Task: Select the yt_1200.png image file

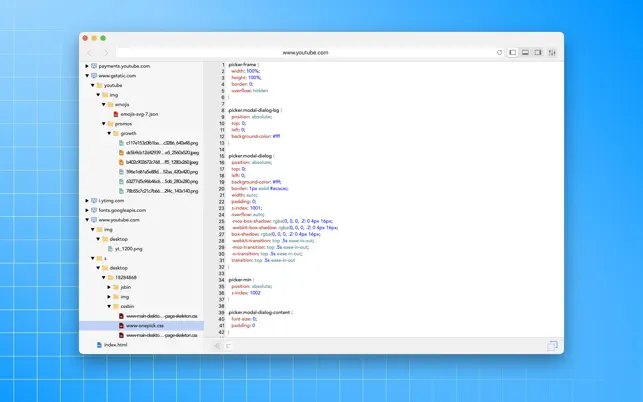Action: coord(125,249)
